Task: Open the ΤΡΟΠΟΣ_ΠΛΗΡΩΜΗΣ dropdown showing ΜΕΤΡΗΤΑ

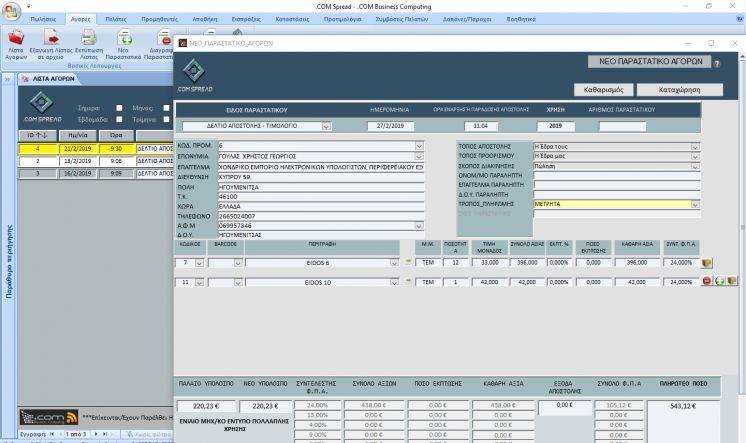Action: [695, 204]
